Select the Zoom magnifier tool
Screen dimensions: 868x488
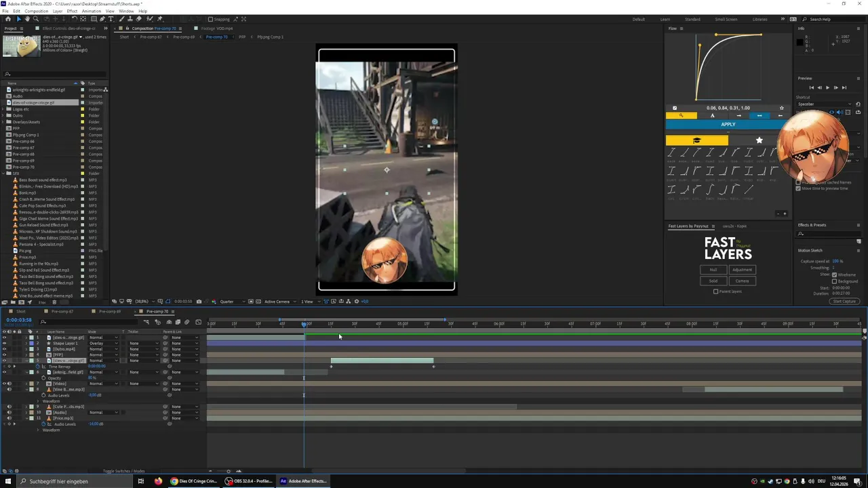[35, 19]
